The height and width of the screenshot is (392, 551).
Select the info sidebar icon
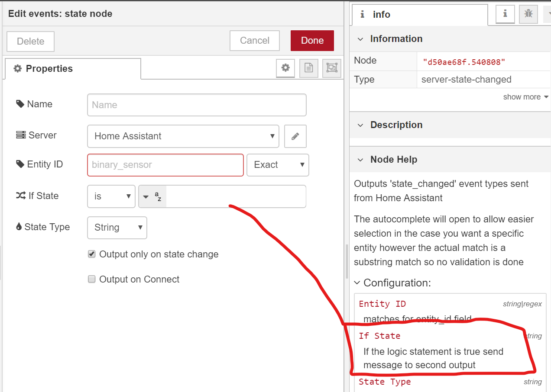(x=505, y=14)
